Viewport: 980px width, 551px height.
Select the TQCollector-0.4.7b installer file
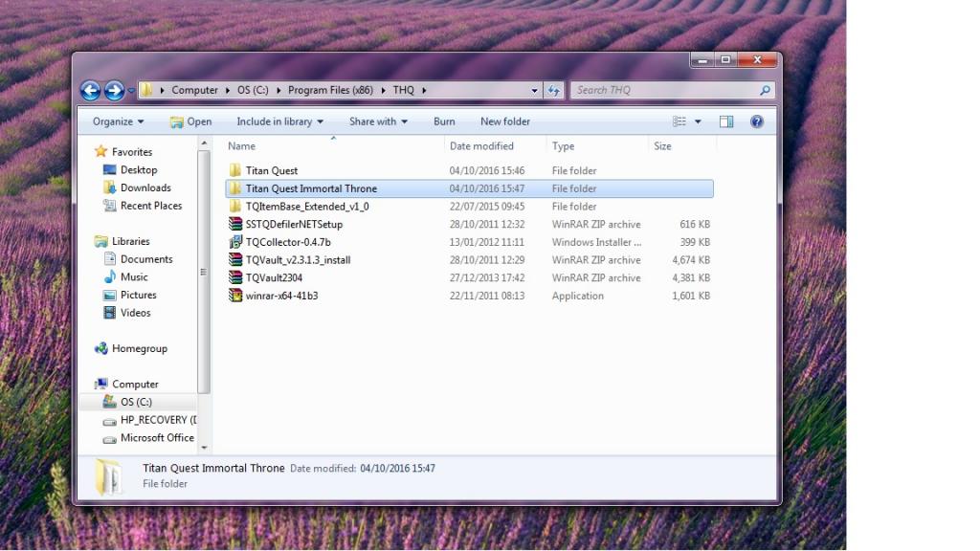[x=287, y=242]
